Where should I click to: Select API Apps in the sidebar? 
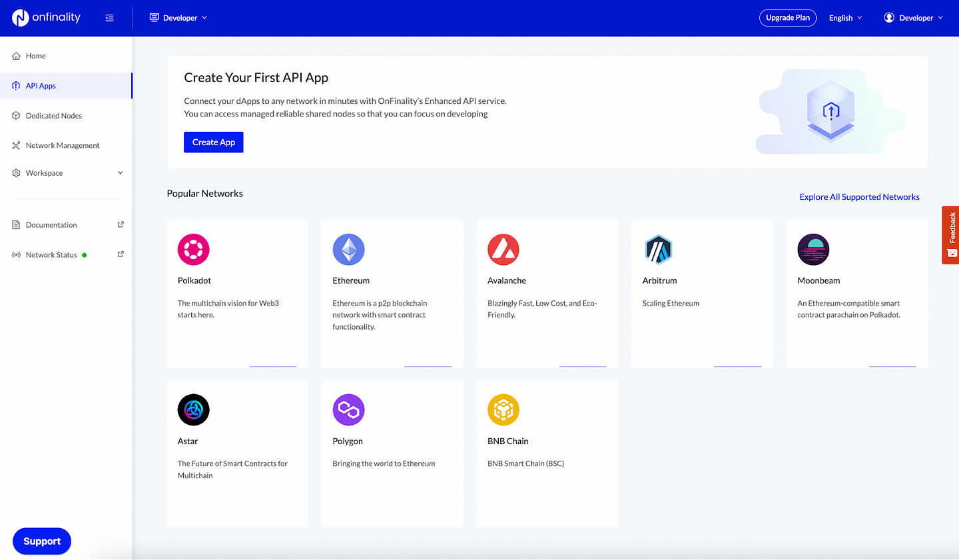66,86
